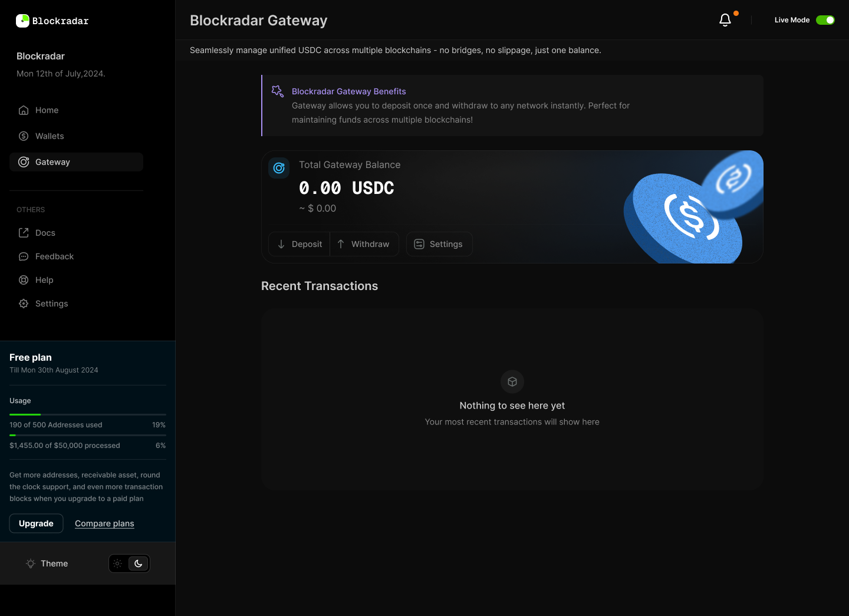The height and width of the screenshot is (616, 849).
Task: Click the Nothing to see here yet text
Action: (x=512, y=406)
